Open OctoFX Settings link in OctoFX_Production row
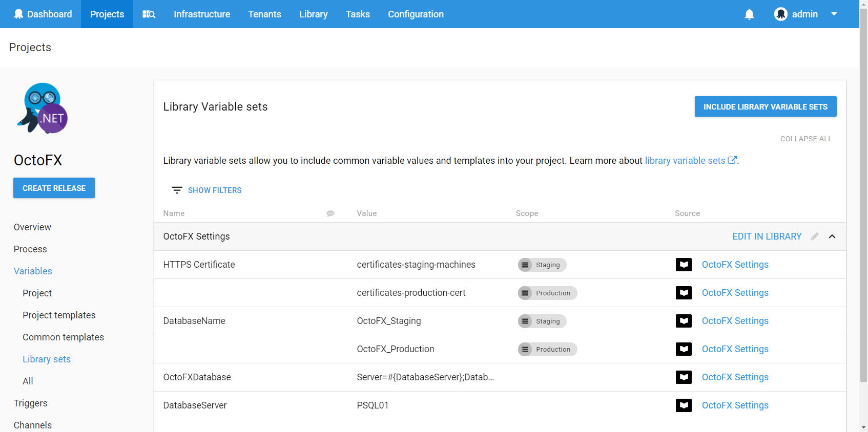Image resolution: width=868 pixels, height=432 pixels. click(x=735, y=349)
